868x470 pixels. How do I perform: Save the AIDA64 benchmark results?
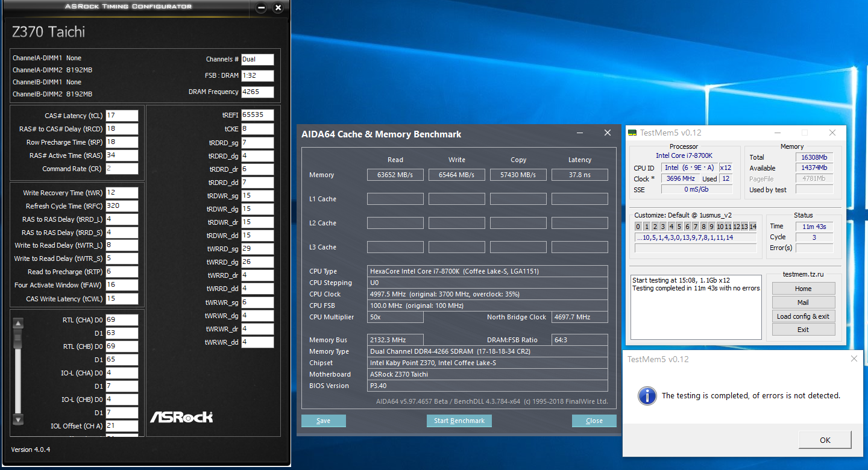coord(324,421)
